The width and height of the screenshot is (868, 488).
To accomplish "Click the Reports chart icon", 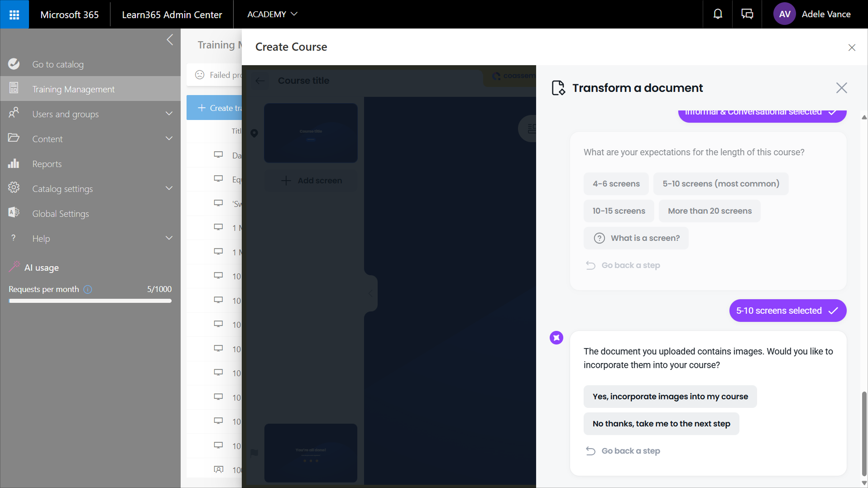I will coord(14,164).
